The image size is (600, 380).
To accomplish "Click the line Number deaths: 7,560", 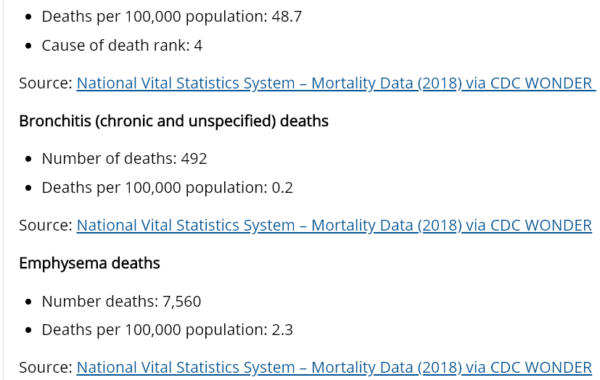I will point(121,302).
